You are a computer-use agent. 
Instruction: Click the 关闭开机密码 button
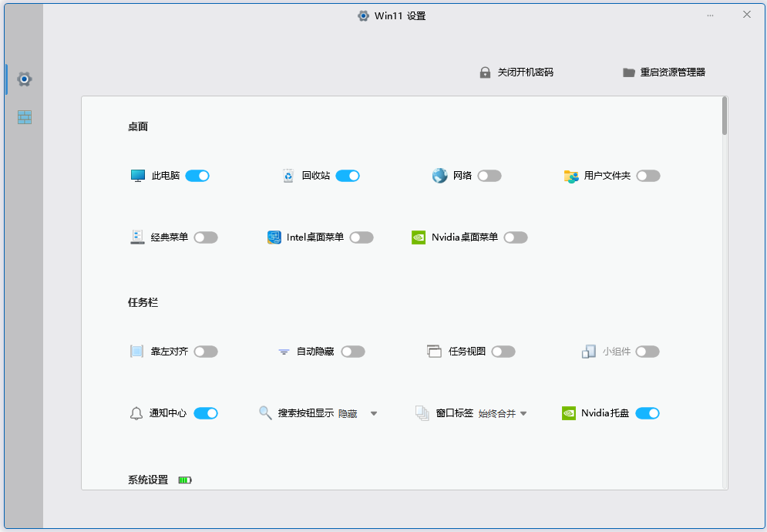coord(516,72)
